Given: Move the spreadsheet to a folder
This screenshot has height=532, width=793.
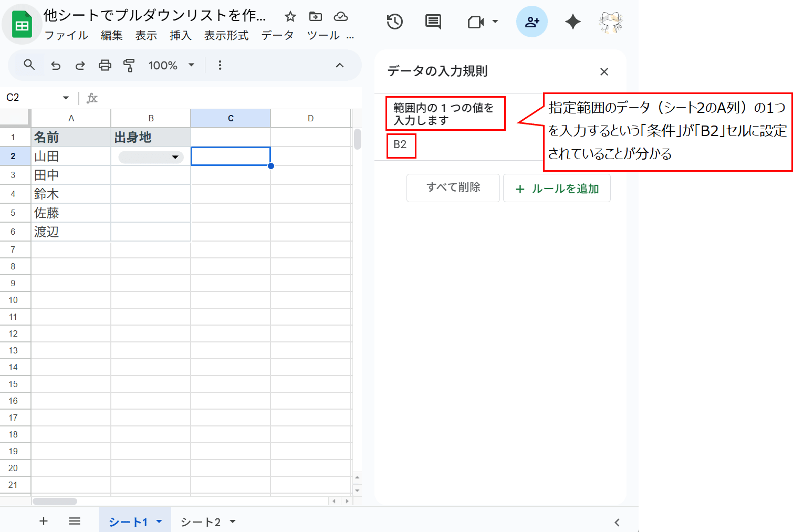Looking at the screenshot, I should click(315, 16).
